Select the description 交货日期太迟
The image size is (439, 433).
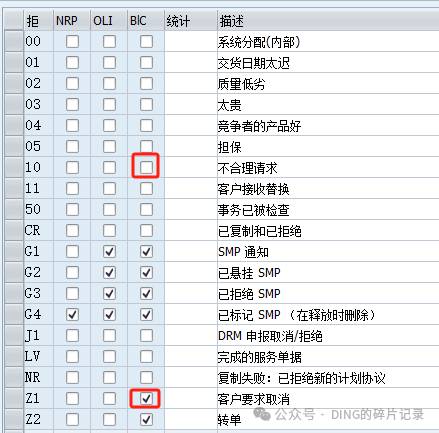pos(254,63)
